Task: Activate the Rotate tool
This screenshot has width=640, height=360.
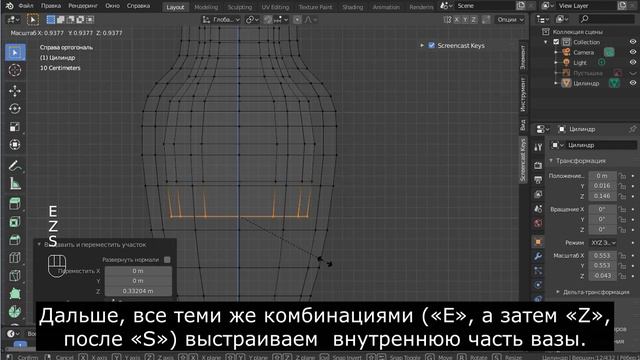Action: point(15,109)
